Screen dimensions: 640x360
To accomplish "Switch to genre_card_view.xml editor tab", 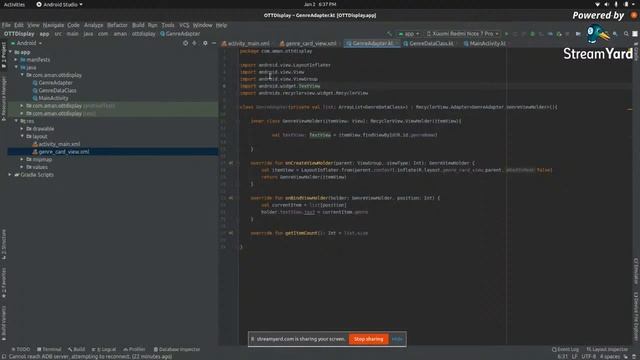I will click(x=309, y=43).
